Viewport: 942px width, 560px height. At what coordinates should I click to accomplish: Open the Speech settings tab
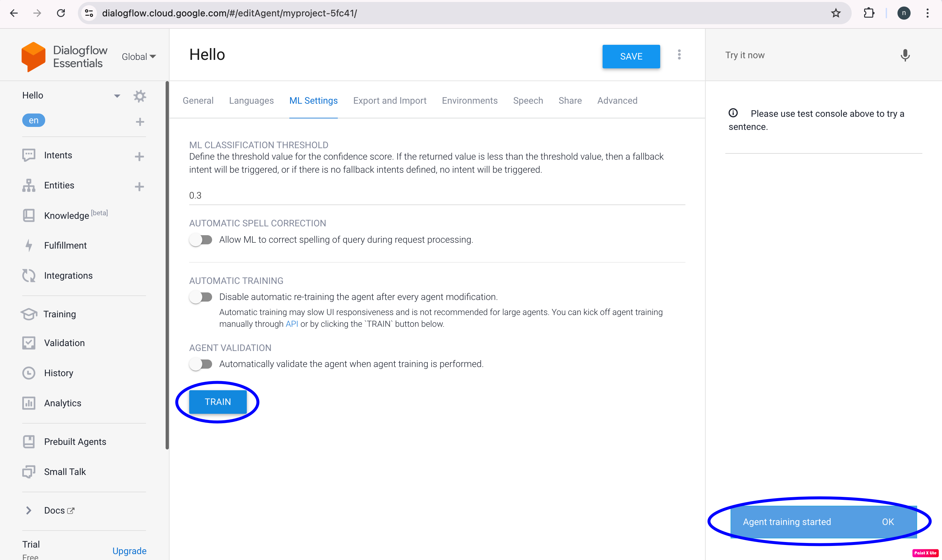click(x=527, y=100)
